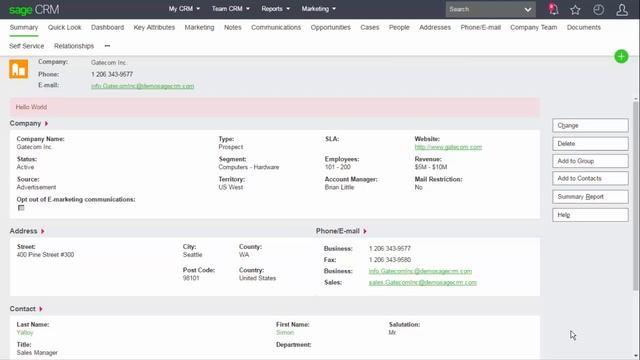Click the '400 Pine Street #300' street value
The height and width of the screenshot is (360, 640).
click(45, 255)
